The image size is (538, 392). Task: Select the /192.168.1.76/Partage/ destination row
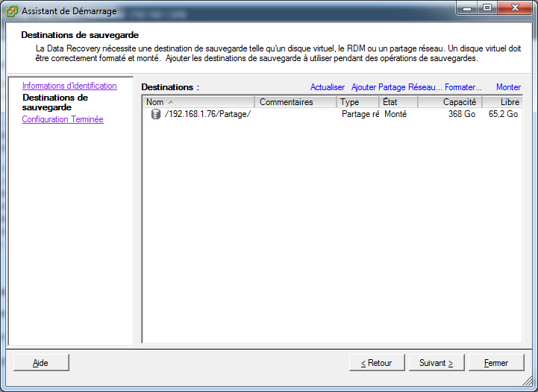tap(333, 114)
